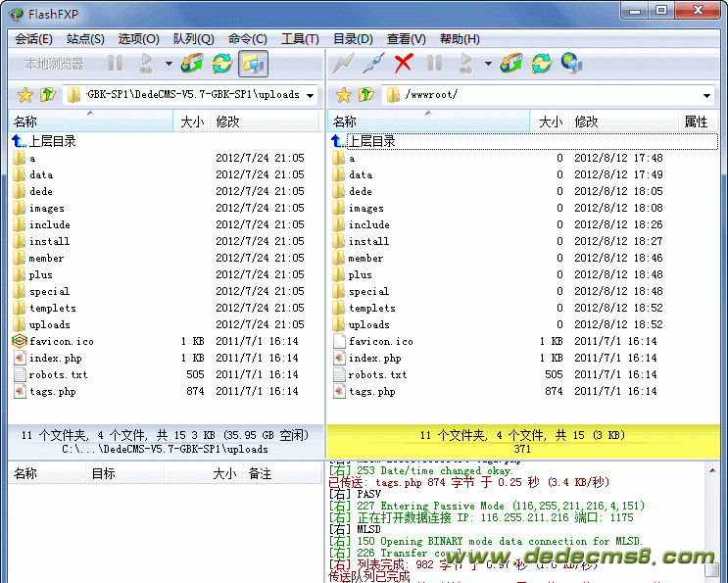This screenshot has height=583, width=728.
Task: Click the remote bookmark star icon
Action: click(343, 95)
